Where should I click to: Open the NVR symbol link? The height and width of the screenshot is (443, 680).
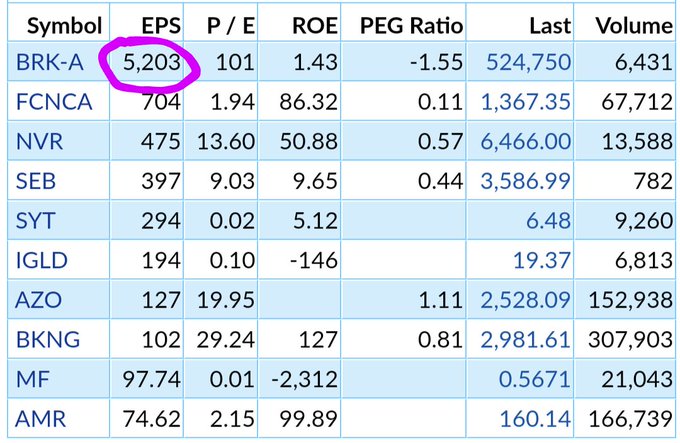click(x=39, y=141)
